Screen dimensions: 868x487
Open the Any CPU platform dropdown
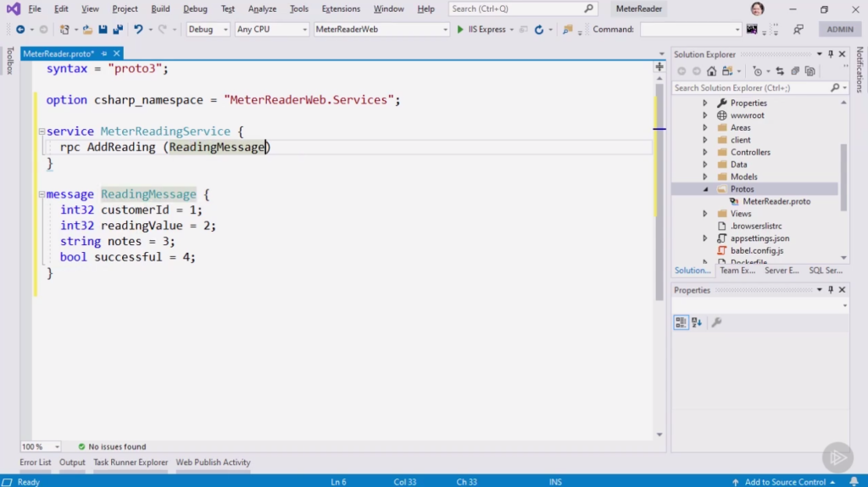(x=271, y=30)
